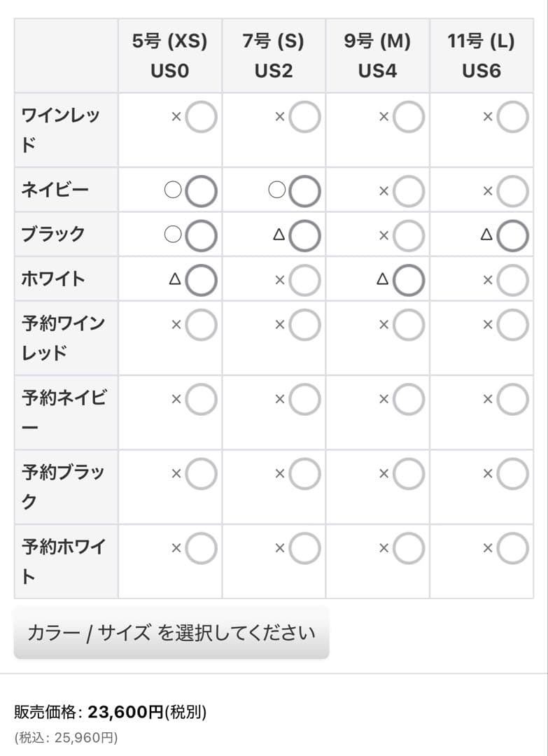
Task: Click the ワインレッド US0 selection circle
Action: pos(200,117)
